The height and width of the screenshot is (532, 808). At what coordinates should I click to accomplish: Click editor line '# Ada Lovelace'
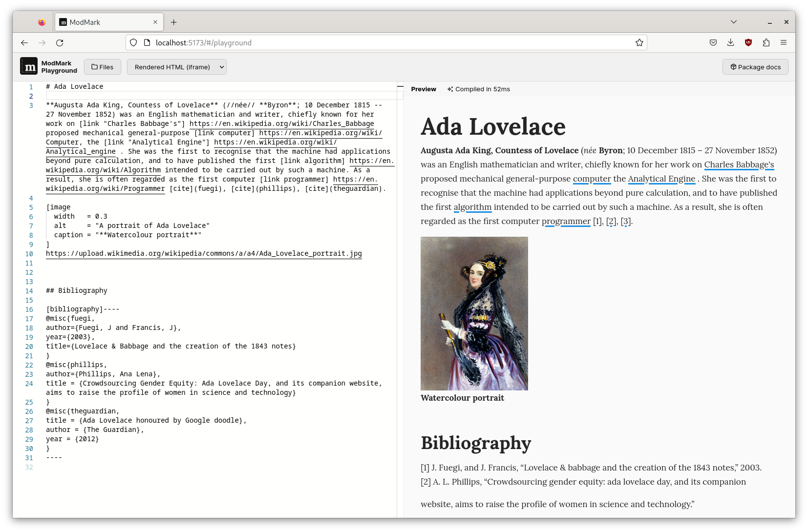click(75, 86)
